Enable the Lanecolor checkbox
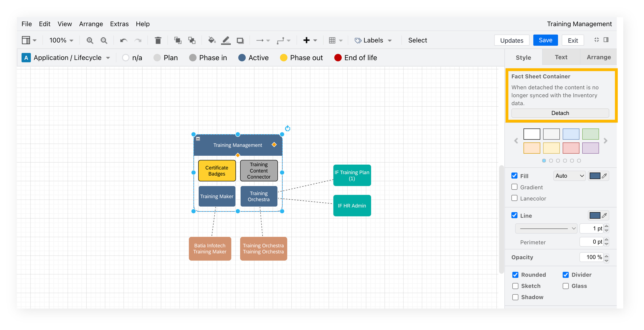Image resolution: width=644 pixels, height=330 pixels. click(514, 198)
